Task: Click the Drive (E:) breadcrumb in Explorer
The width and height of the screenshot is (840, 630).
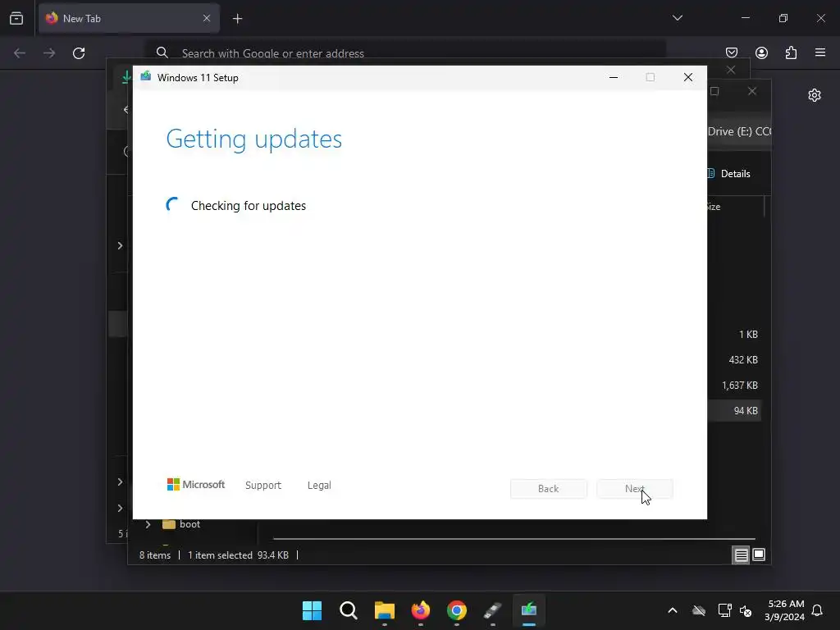Action: [x=739, y=131]
